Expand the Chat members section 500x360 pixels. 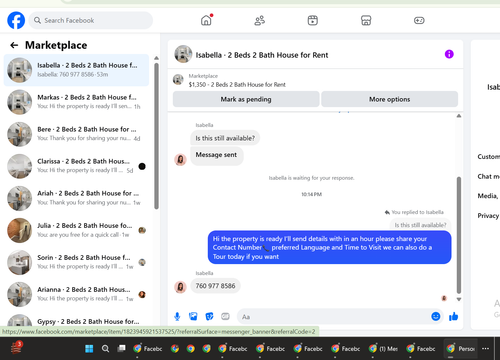coord(489,176)
